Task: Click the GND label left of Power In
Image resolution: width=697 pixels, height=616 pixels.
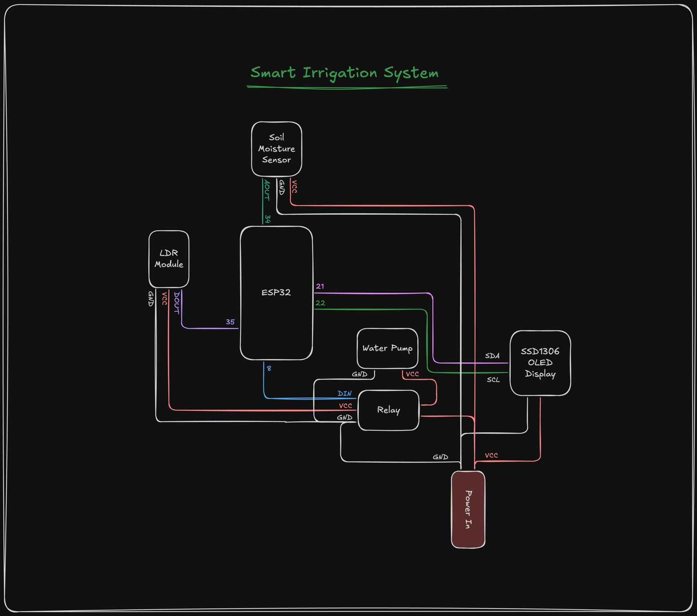Action: (440, 457)
